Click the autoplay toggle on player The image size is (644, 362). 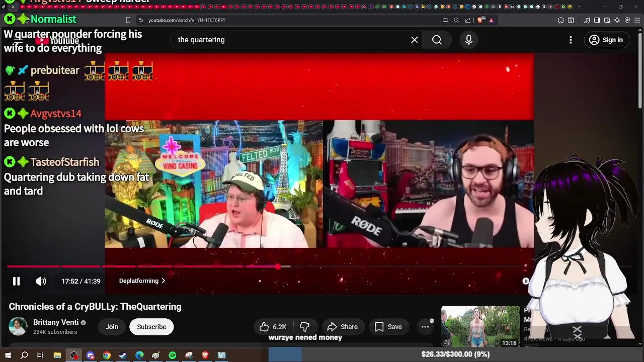[526, 281]
